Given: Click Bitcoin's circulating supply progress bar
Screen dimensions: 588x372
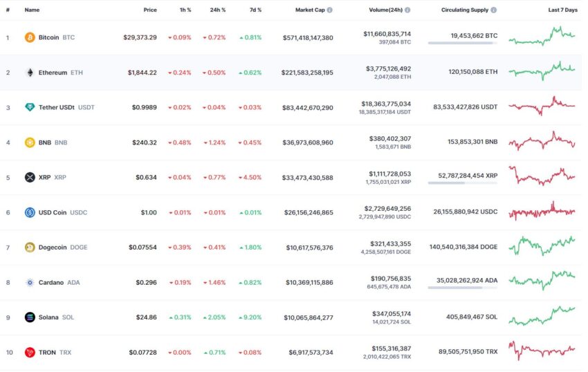Looking at the screenshot, I should point(463,43).
